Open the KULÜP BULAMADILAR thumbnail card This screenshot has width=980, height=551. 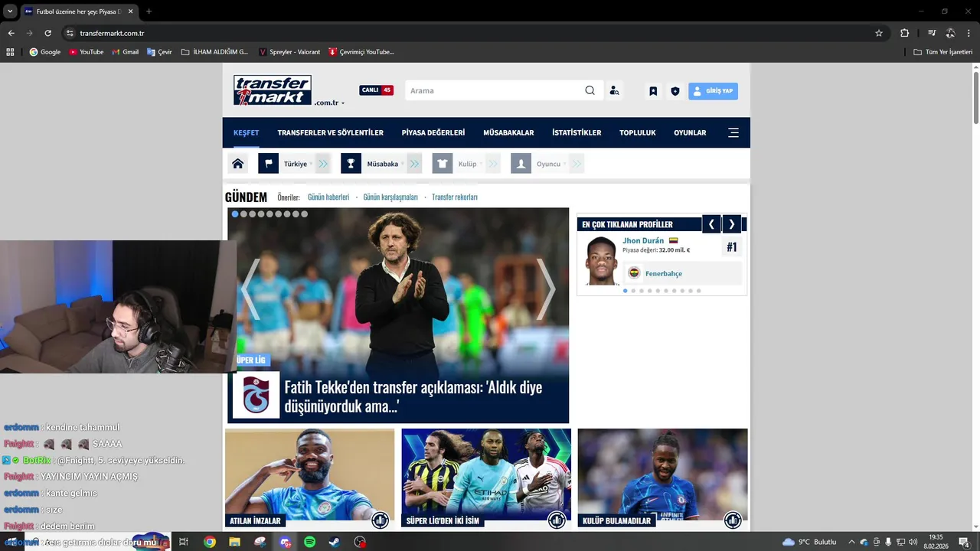click(663, 478)
